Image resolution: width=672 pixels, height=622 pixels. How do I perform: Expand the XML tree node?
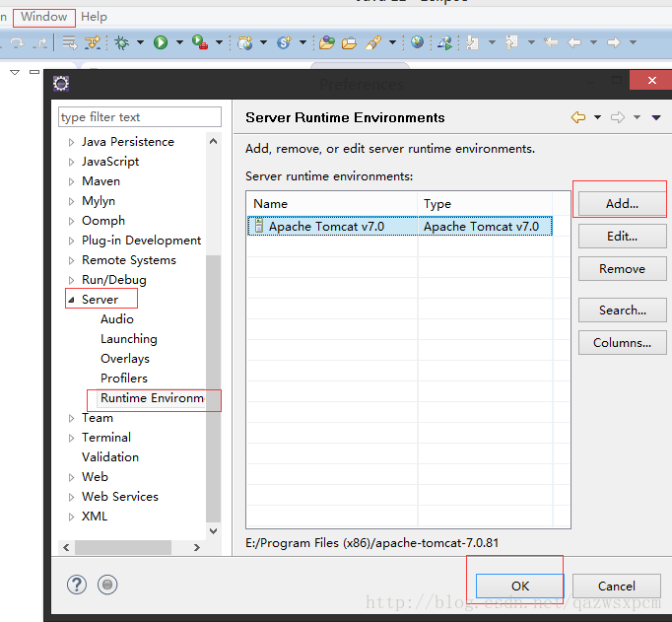click(x=71, y=517)
